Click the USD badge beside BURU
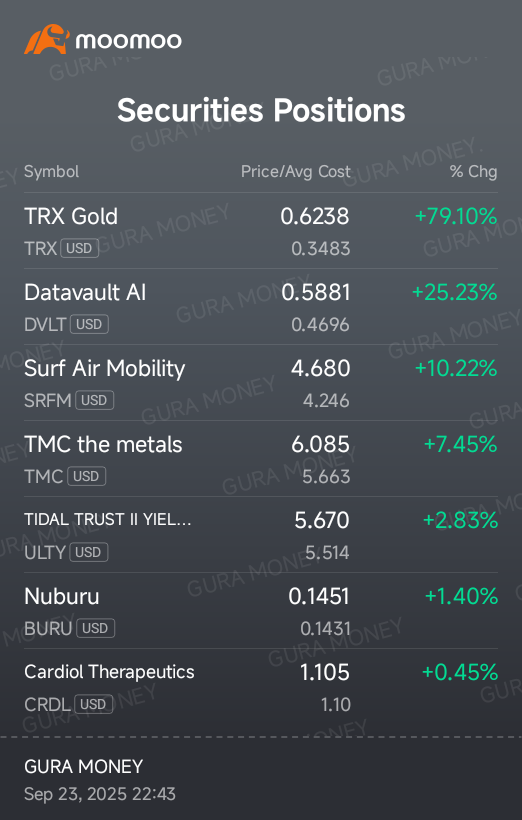This screenshot has width=522, height=820. (95, 628)
